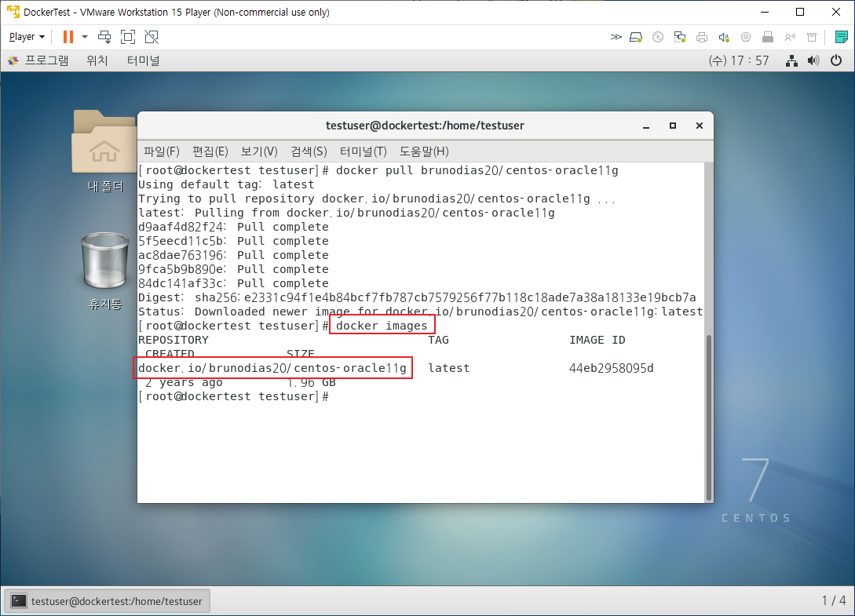Close the testuser@dockertest terminal window
The width and height of the screenshot is (855, 616).
click(699, 126)
